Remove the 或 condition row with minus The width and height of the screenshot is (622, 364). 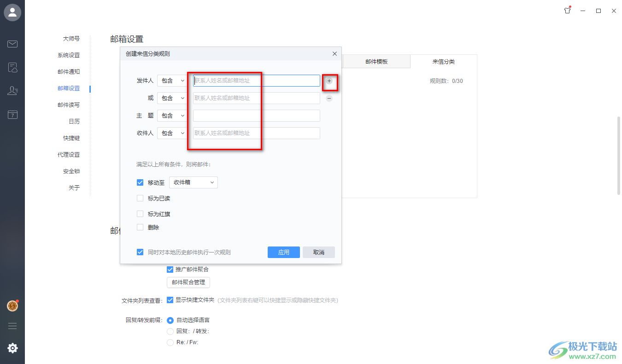click(x=329, y=98)
